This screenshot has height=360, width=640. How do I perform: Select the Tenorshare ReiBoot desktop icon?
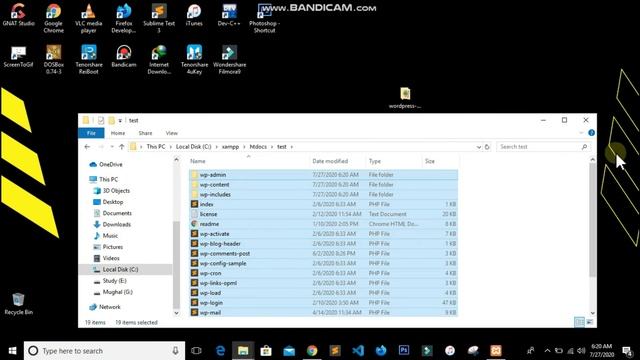point(89,60)
